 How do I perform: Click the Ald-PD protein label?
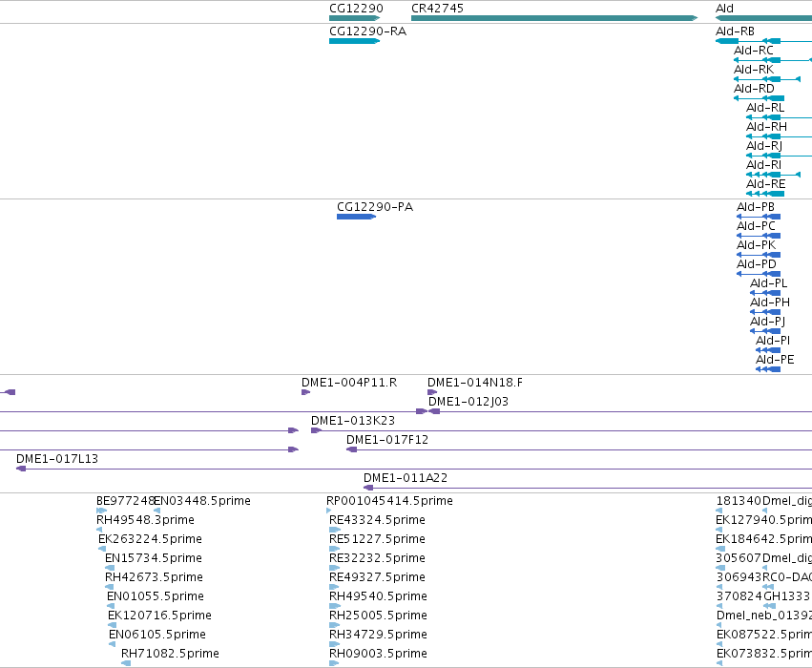pyautogui.click(x=757, y=264)
